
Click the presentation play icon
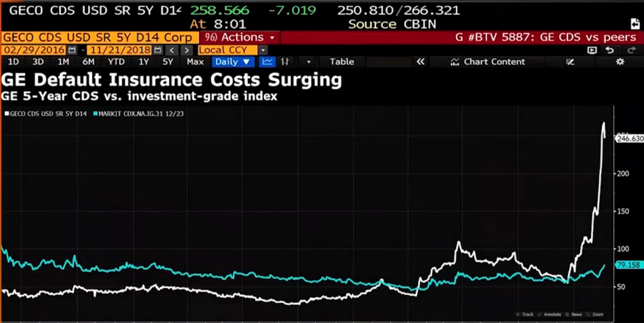(x=592, y=50)
